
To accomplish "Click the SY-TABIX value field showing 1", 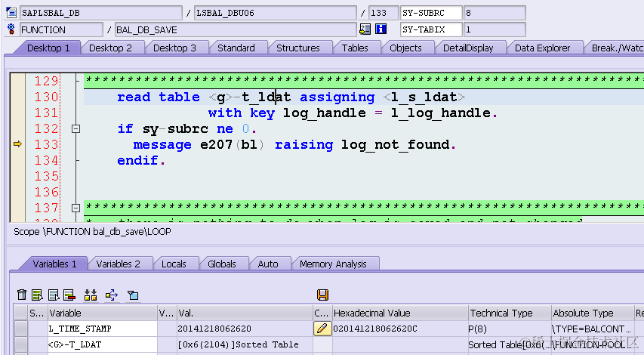I will [495, 29].
